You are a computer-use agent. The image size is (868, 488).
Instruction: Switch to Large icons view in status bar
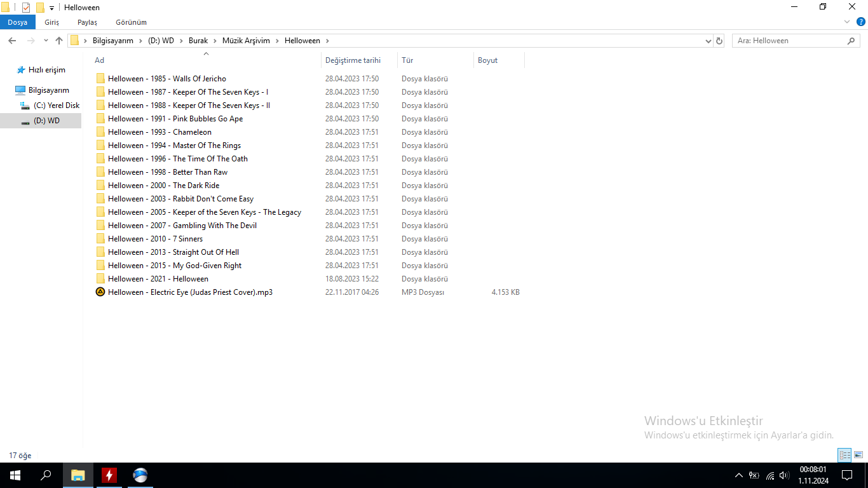858,455
